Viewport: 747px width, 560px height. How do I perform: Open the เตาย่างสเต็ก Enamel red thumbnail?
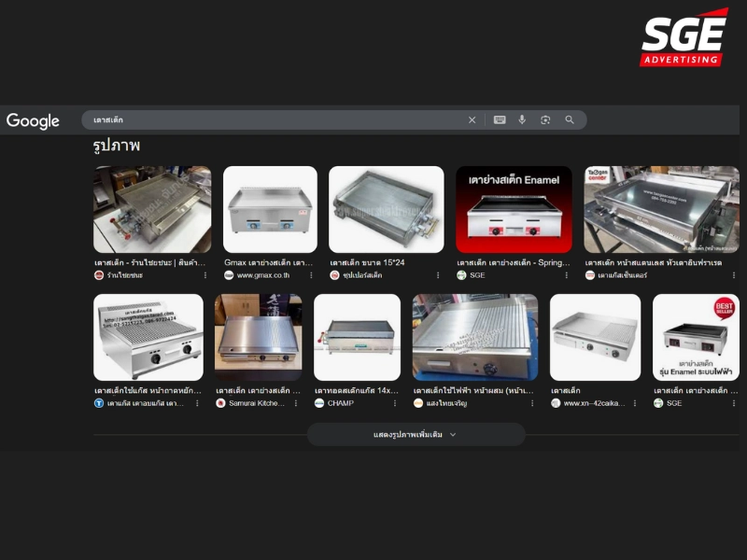coord(514,209)
